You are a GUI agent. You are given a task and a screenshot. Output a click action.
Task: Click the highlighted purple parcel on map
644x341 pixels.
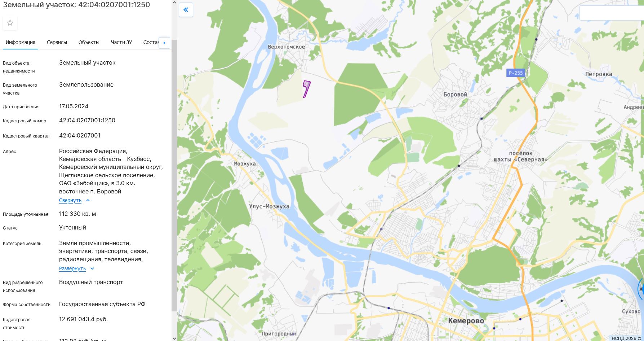[306, 88]
